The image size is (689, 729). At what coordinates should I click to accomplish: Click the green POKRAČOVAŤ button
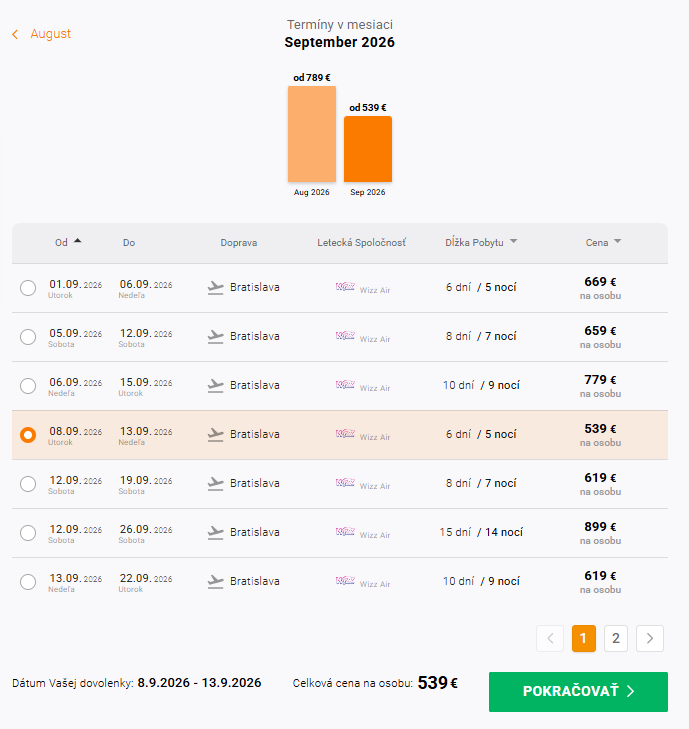578,691
